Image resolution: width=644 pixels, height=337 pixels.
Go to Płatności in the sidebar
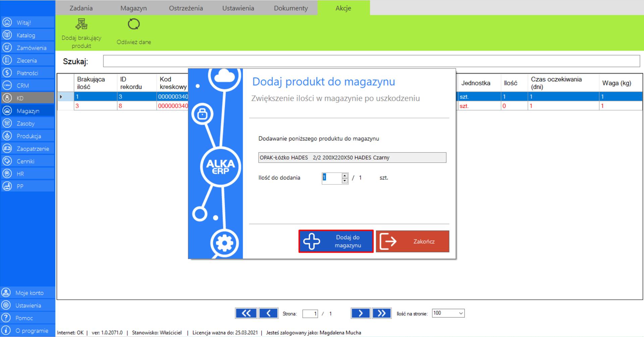point(27,73)
